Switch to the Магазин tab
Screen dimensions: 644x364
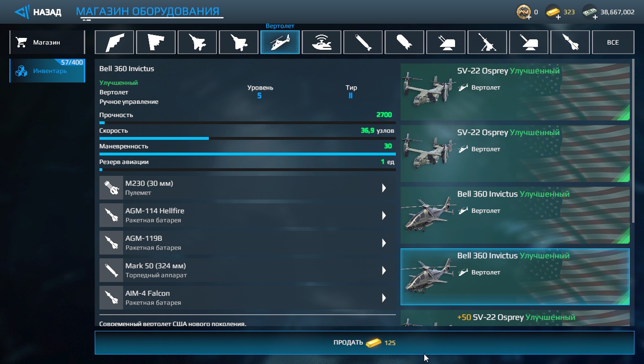47,42
